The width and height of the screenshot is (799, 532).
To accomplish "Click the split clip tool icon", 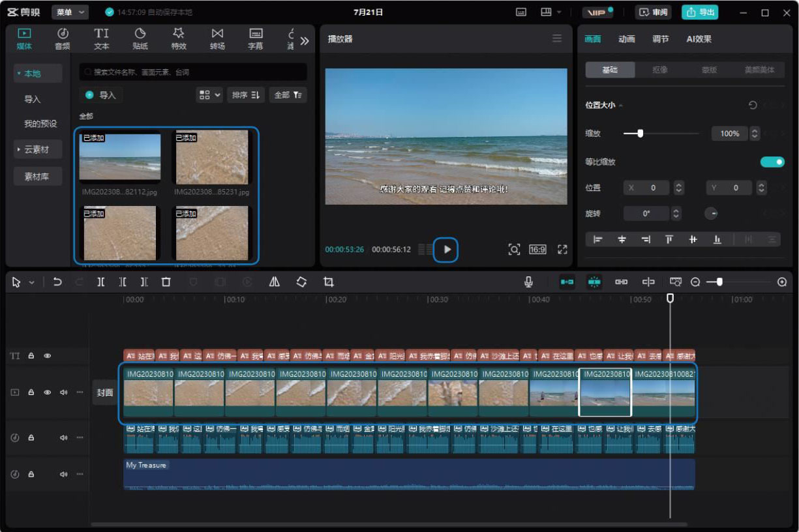I will (x=101, y=282).
